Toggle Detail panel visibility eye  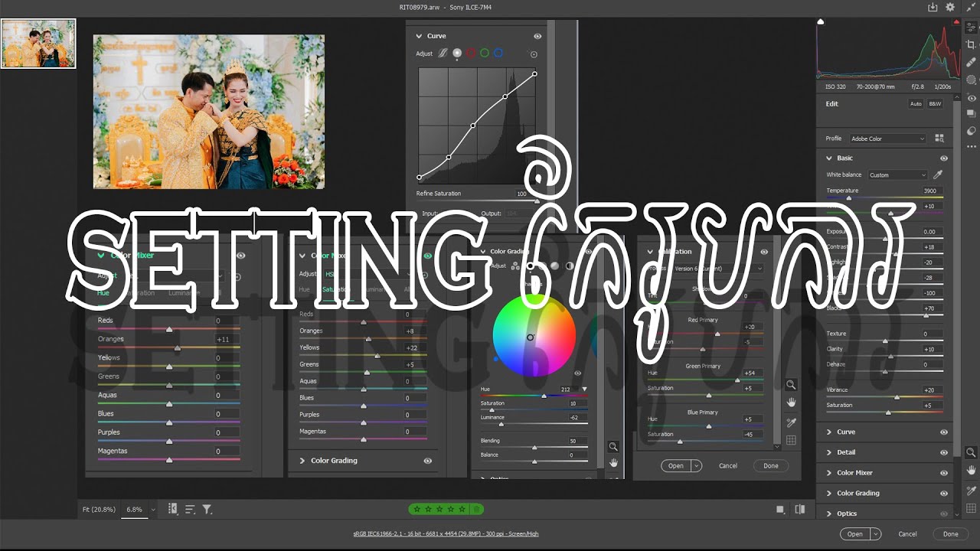click(x=944, y=452)
